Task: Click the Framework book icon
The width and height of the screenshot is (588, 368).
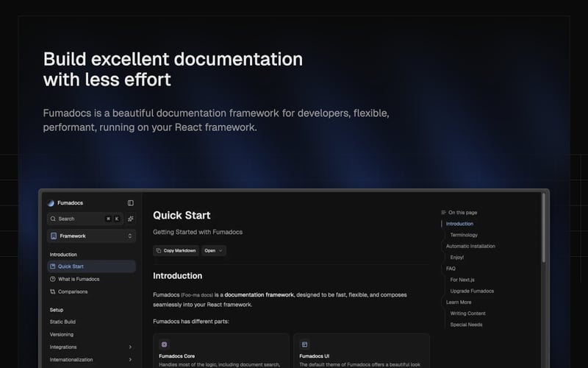Action: pos(54,236)
